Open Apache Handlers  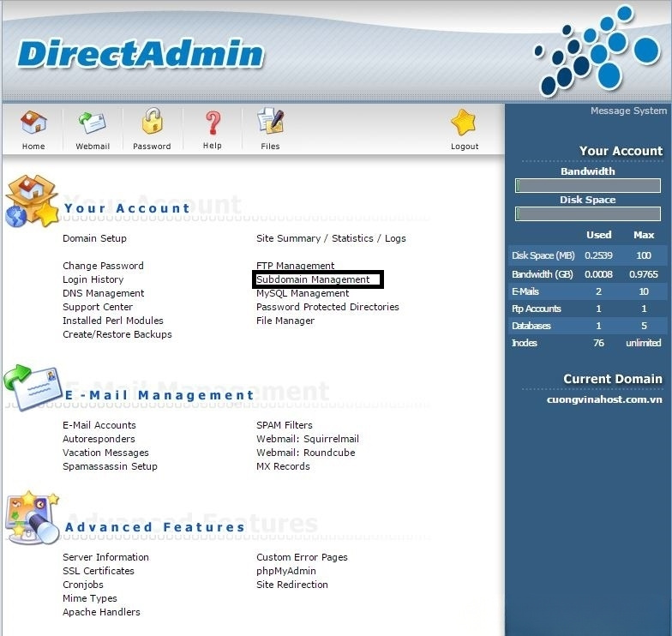tap(101, 612)
